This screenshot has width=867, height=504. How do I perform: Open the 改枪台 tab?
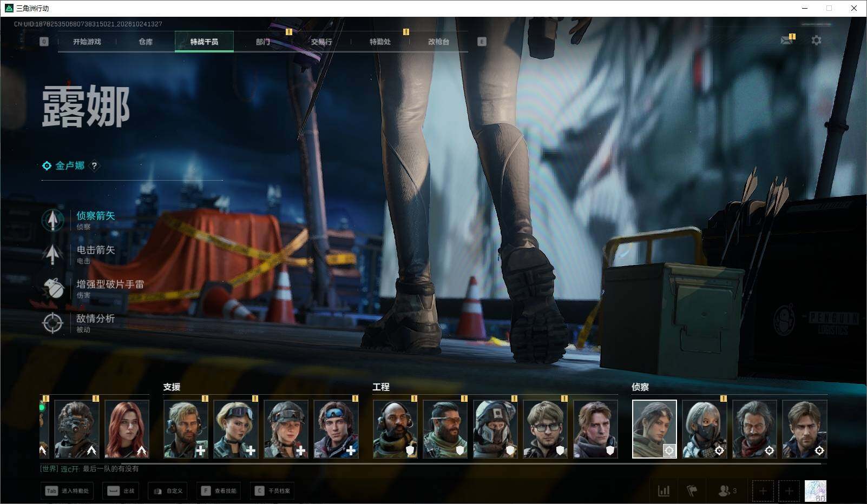pos(438,42)
